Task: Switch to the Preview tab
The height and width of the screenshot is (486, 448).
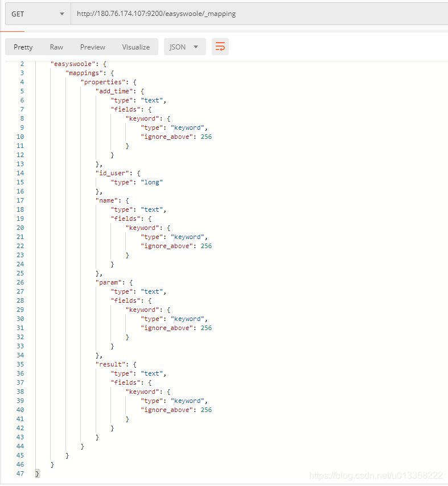Action: pyautogui.click(x=92, y=47)
